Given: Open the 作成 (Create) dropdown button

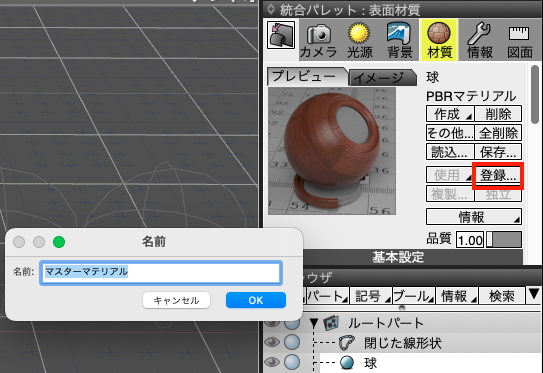Looking at the screenshot, I should tap(450, 114).
